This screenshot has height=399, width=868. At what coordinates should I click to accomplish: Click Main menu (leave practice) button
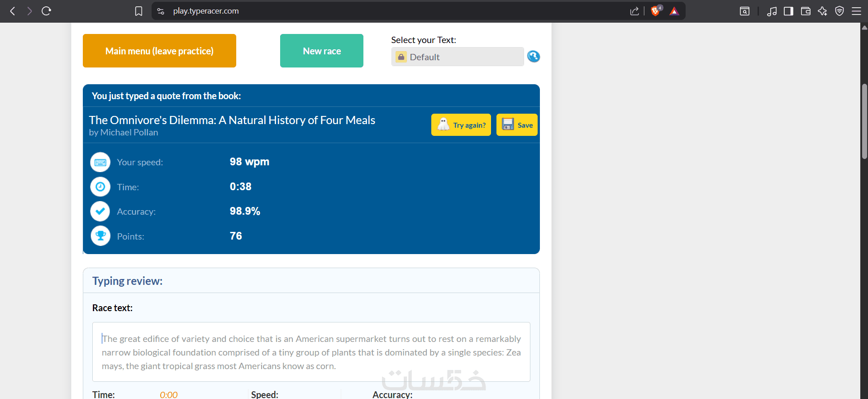coord(159,51)
